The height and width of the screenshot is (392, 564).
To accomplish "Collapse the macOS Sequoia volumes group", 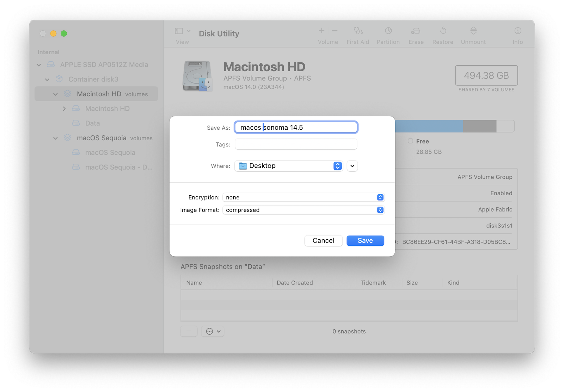I will coord(56,138).
